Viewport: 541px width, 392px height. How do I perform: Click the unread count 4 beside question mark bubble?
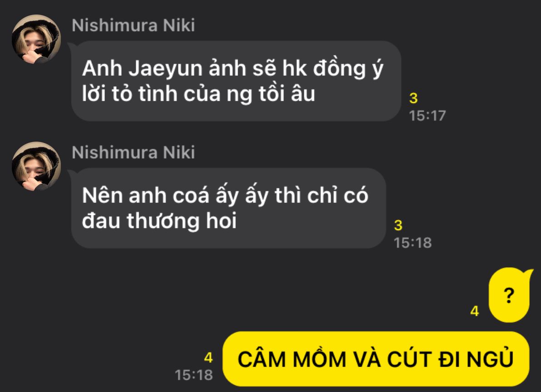tap(475, 311)
